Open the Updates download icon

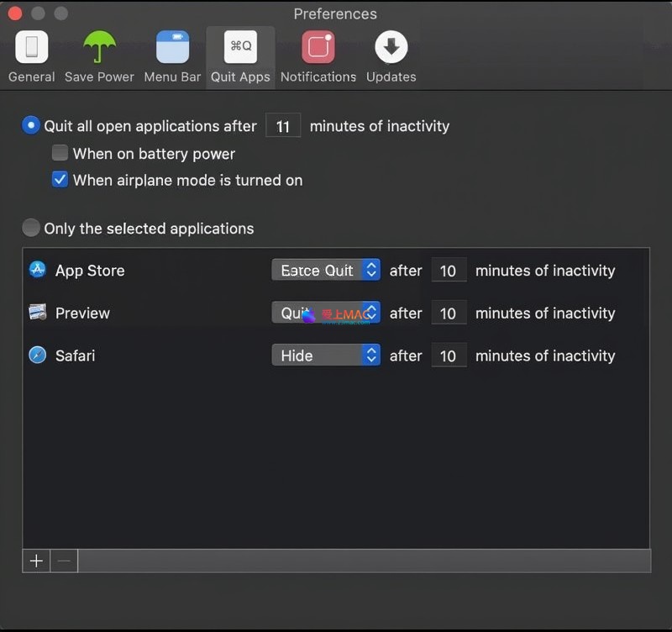[391, 48]
